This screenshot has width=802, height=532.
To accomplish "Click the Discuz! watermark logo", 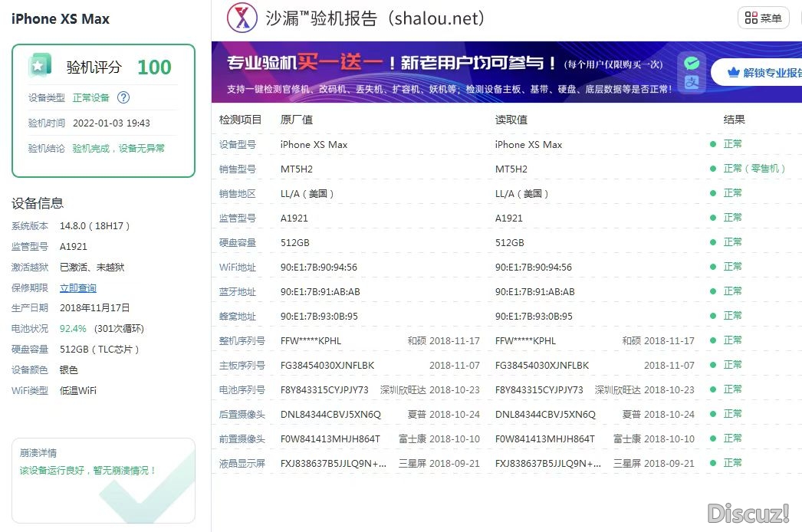I will 748,513.
